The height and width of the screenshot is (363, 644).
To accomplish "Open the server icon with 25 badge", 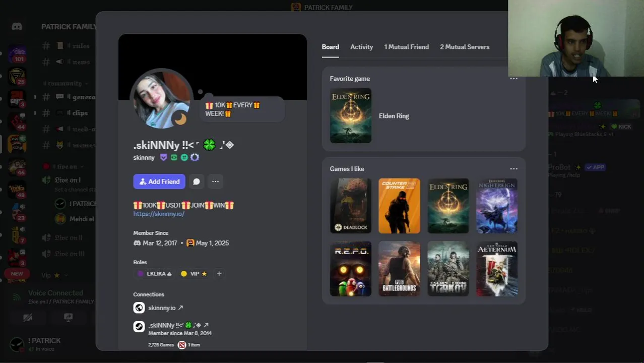I will coord(17,76).
